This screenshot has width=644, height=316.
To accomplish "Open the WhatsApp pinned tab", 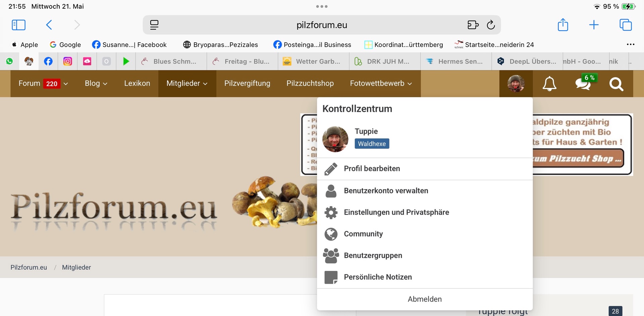I will [x=9, y=61].
